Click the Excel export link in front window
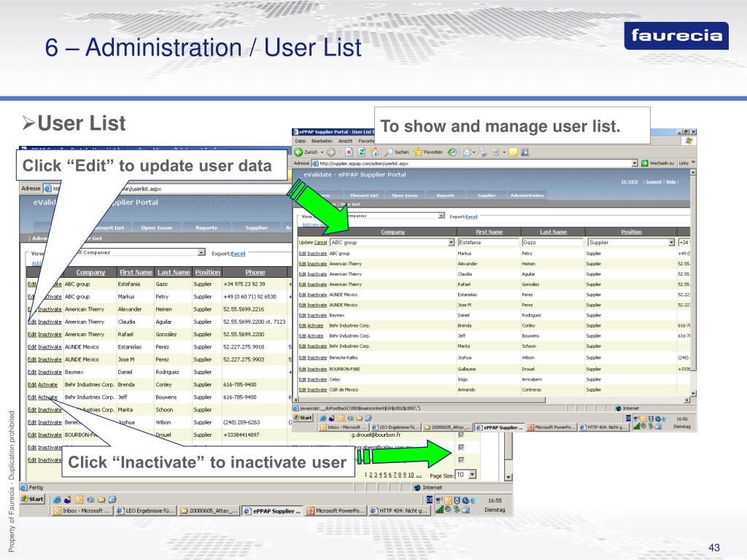This screenshot has height=560, width=747. point(471,216)
